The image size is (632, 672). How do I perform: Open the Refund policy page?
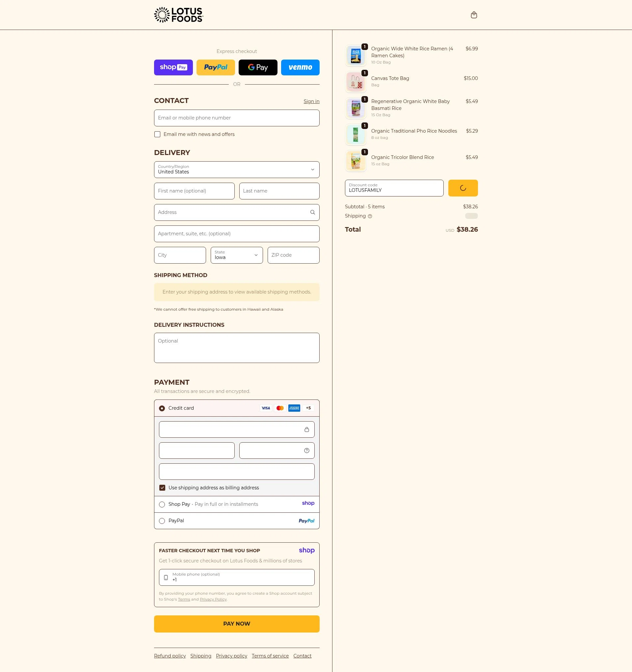170,656
